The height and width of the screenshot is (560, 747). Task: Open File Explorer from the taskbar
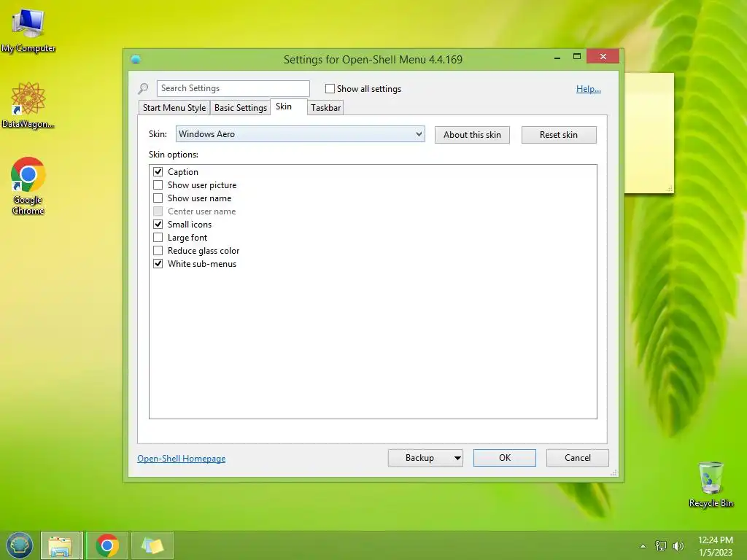click(x=60, y=545)
